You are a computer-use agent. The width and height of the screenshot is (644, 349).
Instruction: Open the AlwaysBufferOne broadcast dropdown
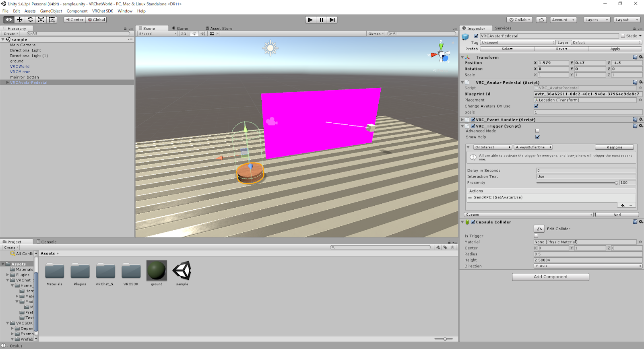click(533, 147)
